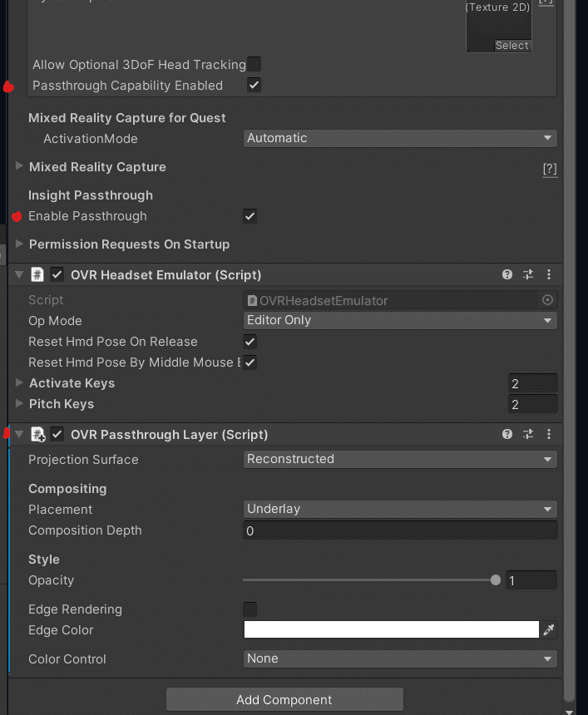Disable the OVR Passthrough Layer component checkbox
Image resolution: width=588 pixels, height=715 pixels.
point(57,434)
